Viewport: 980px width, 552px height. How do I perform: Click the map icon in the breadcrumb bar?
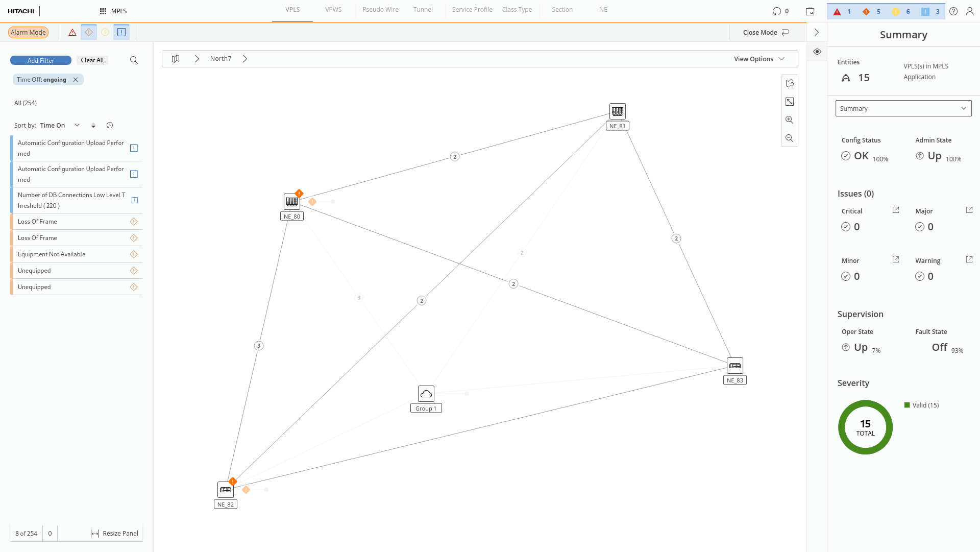click(176, 59)
